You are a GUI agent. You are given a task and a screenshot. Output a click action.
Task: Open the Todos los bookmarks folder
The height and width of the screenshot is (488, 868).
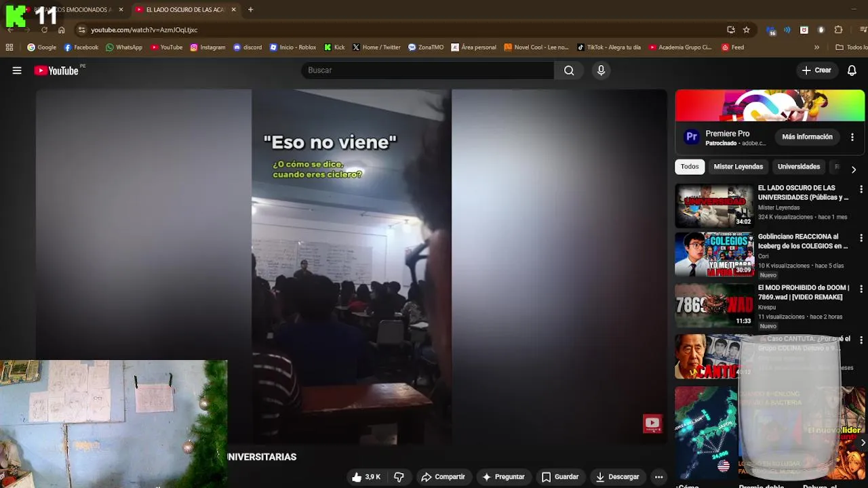click(851, 47)
